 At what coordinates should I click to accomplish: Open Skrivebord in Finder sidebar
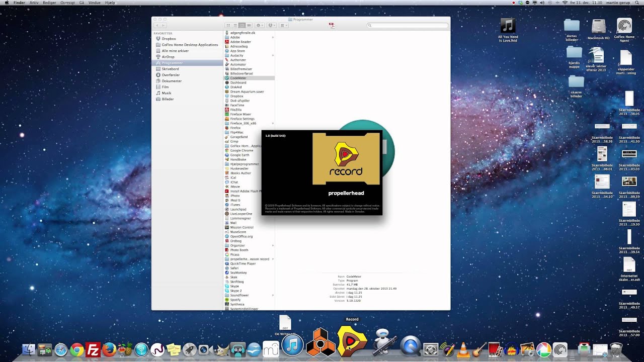[170, 69]
